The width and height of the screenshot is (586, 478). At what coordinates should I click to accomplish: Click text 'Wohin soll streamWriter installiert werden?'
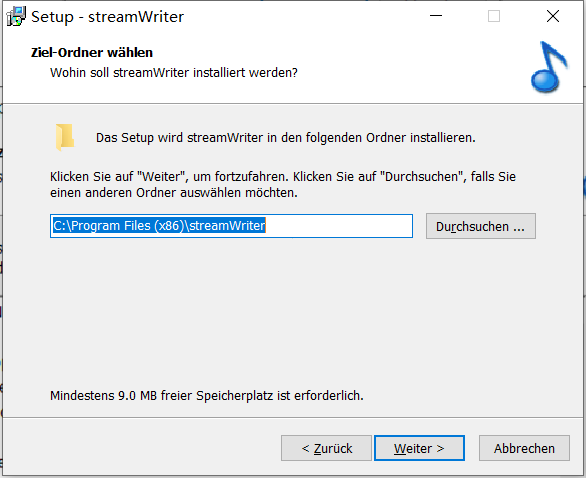tap(174, 73)
